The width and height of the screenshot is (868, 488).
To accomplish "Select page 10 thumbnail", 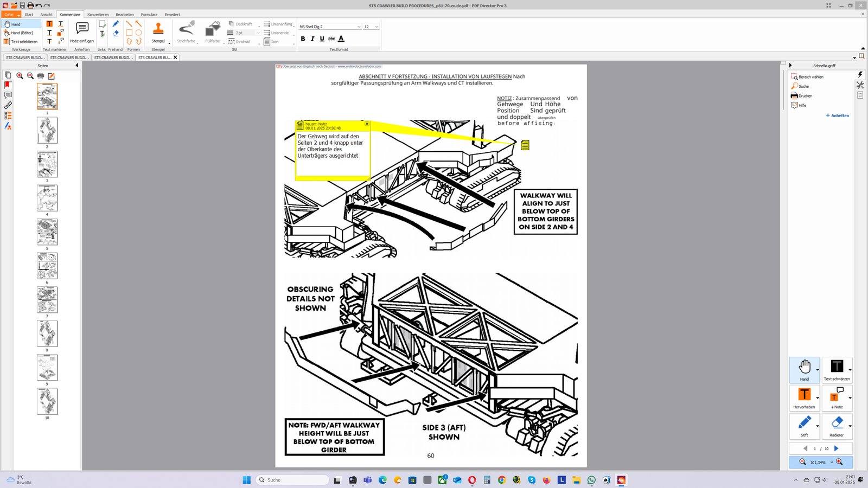I will [x=47, y=401].
